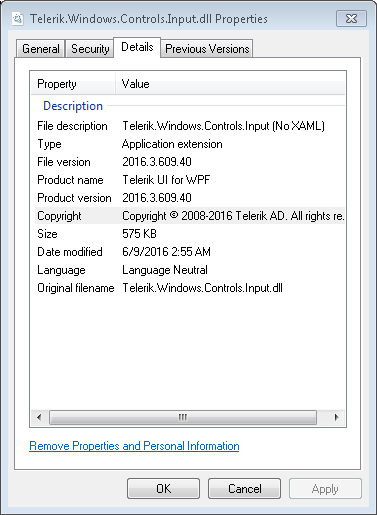Screen dimensions: 377x515
Task: Select the File description property label
Action: coord(72,126)
